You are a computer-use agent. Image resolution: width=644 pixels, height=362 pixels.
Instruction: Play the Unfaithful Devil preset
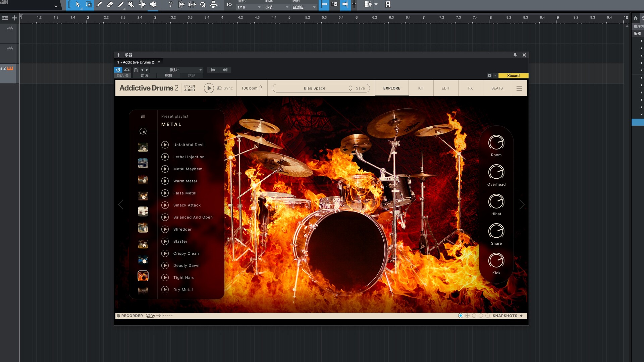coord(165,145)
